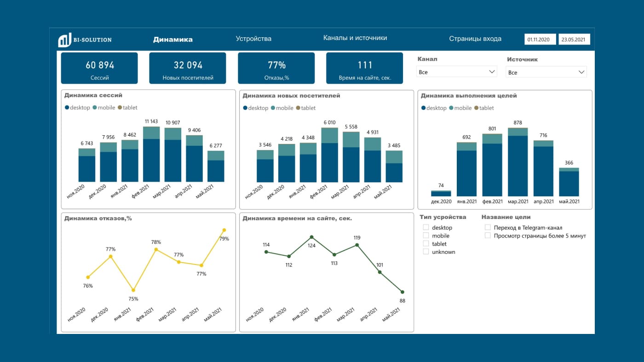Select the 74 goals bar for дек.2020
The image size is (644, 362).
[441, 194]
